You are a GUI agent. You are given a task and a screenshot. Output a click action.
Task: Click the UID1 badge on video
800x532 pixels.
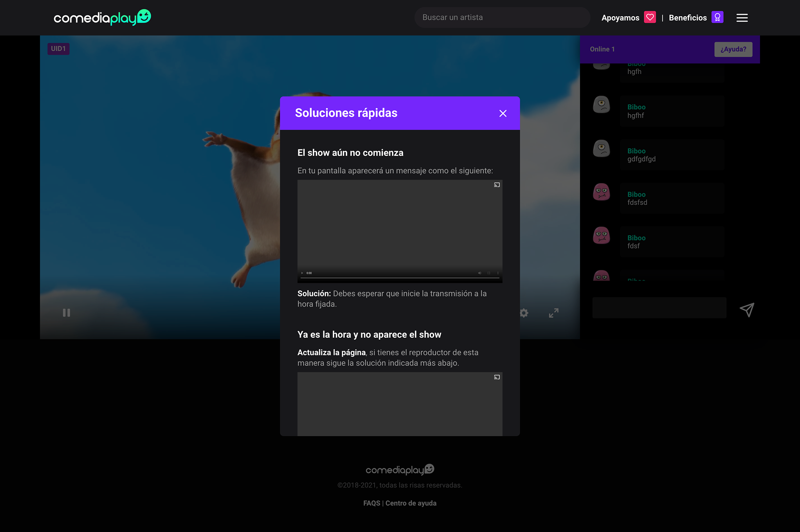tap(58, 49)
